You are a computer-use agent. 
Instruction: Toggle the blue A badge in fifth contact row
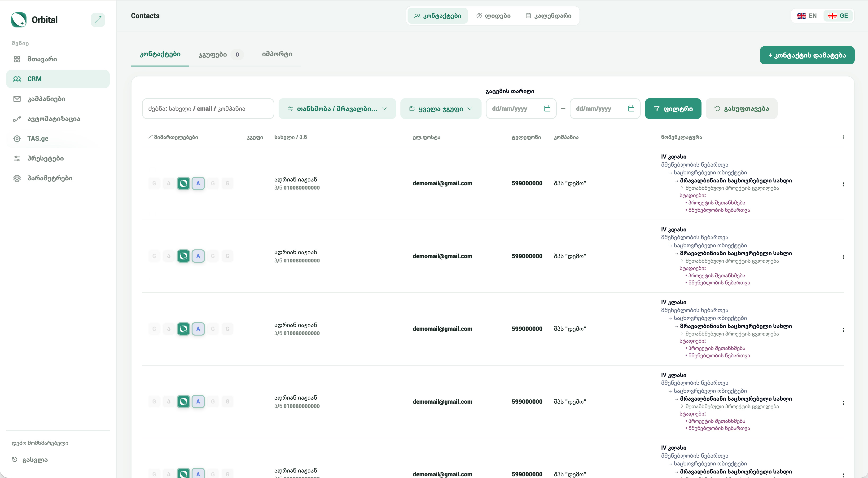click(x=198, y=473)
